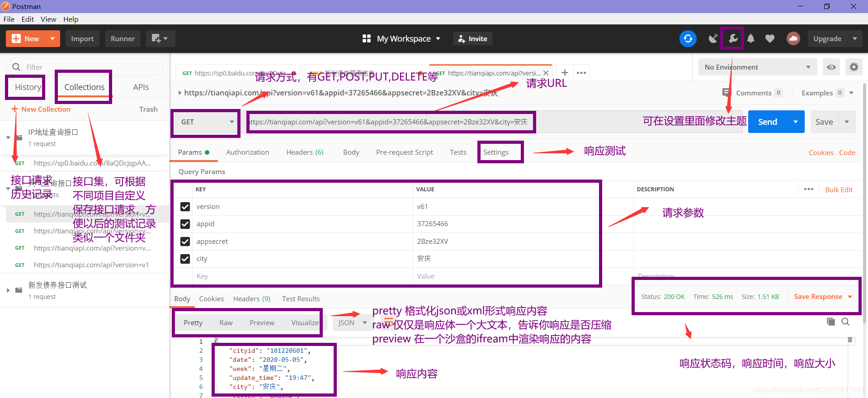This screenshot has width=868, height=398.
Task: Copy response with the copy icon
Action: point(830,322)
